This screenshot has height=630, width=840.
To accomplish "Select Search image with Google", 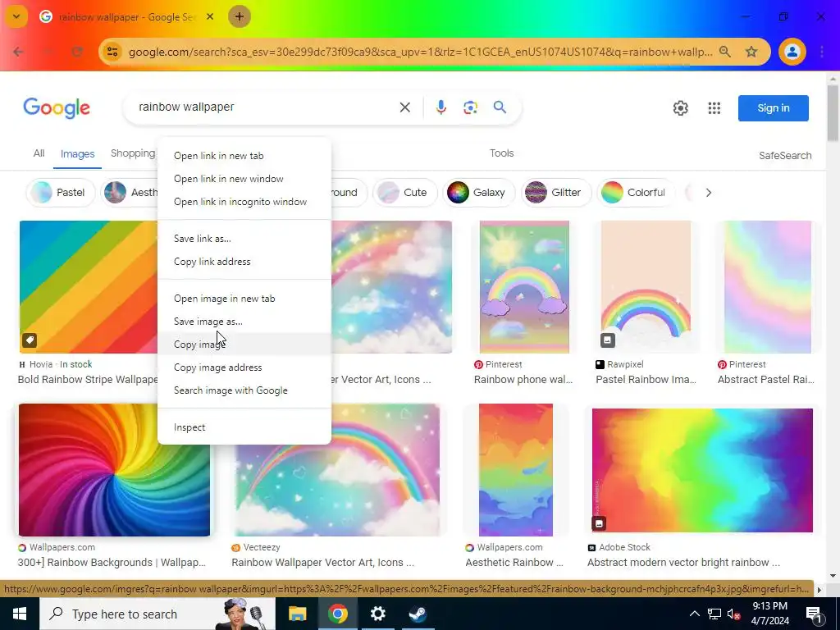I will [x=244, y=390].
